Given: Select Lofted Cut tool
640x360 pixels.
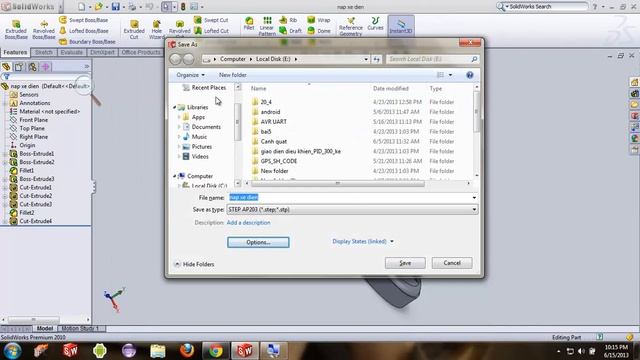Looking at the screenshot, I should (x=211, y=31).
